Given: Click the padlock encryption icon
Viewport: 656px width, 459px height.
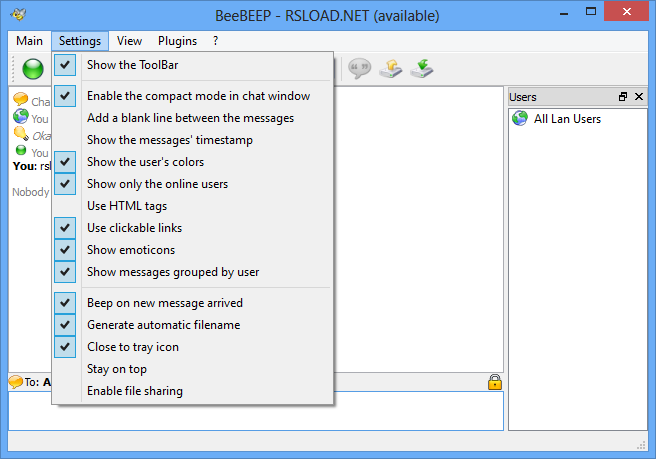Looking at the screenshot, I should pyautogui.click(x=495, y=382).
